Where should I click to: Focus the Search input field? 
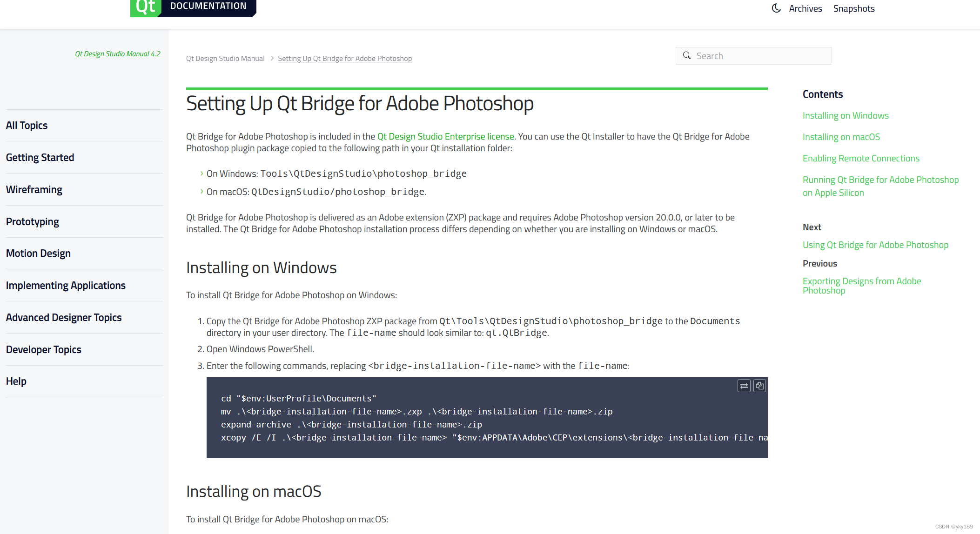click(753, 56)
